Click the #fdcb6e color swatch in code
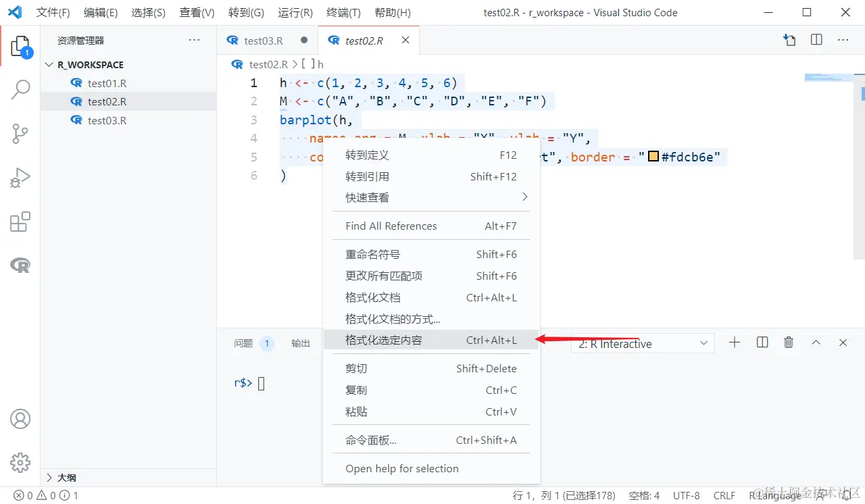This screenshot has height=504, width=865. [653, 157]
